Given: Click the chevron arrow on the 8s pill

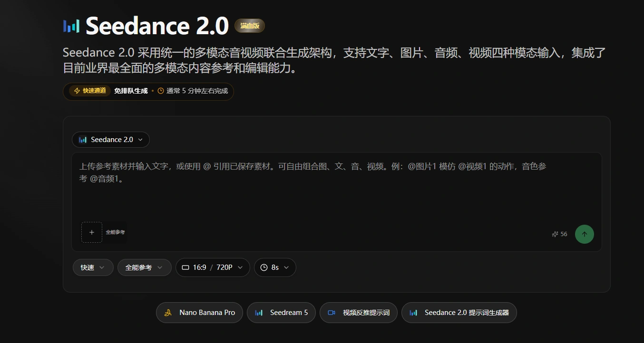Looking at the screenshot, I should pyautogui.click(x=286, y=267).
